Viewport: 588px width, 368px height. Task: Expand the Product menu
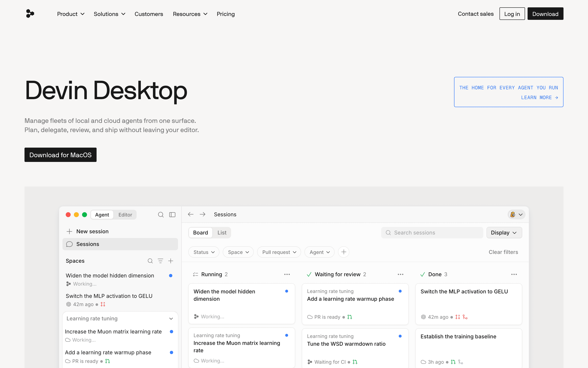coord(71,14)
